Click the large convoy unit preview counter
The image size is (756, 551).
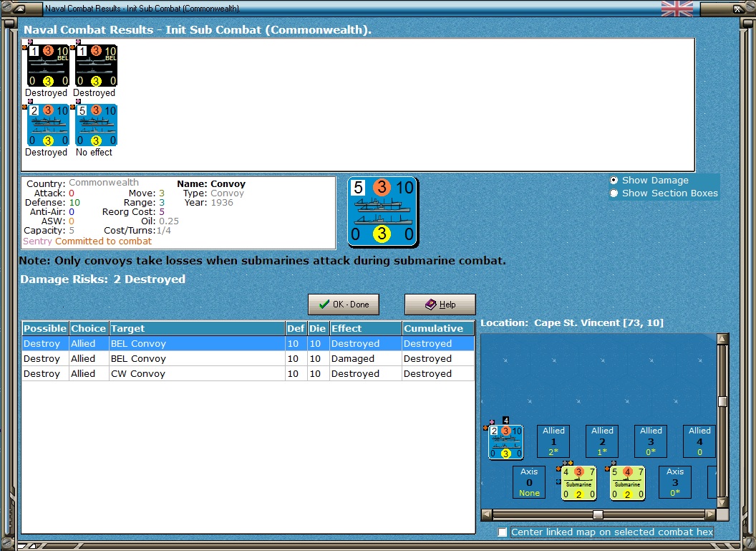[x=383, y=212]
